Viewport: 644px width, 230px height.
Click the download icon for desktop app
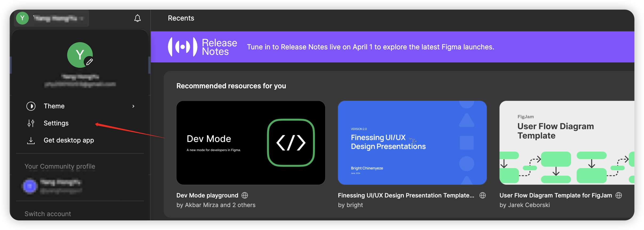coord(31,140)
